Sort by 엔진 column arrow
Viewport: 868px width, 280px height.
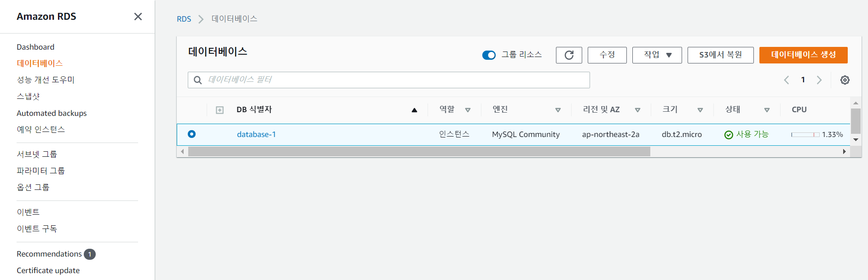pos(558,110)
